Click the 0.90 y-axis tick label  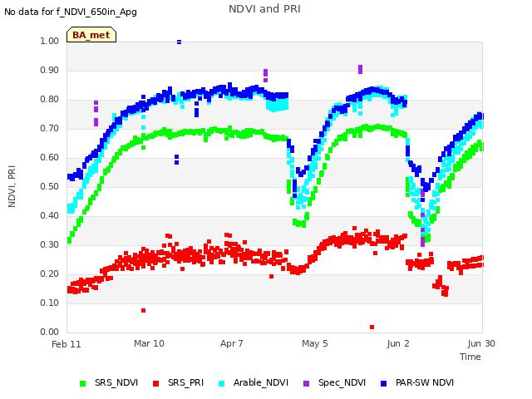[50, 70]
